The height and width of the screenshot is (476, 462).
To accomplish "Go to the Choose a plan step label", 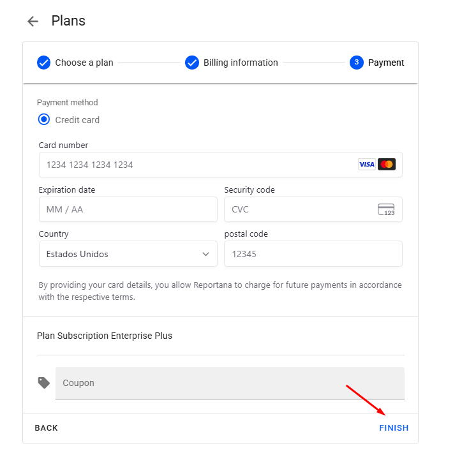I will coord(84,63).
